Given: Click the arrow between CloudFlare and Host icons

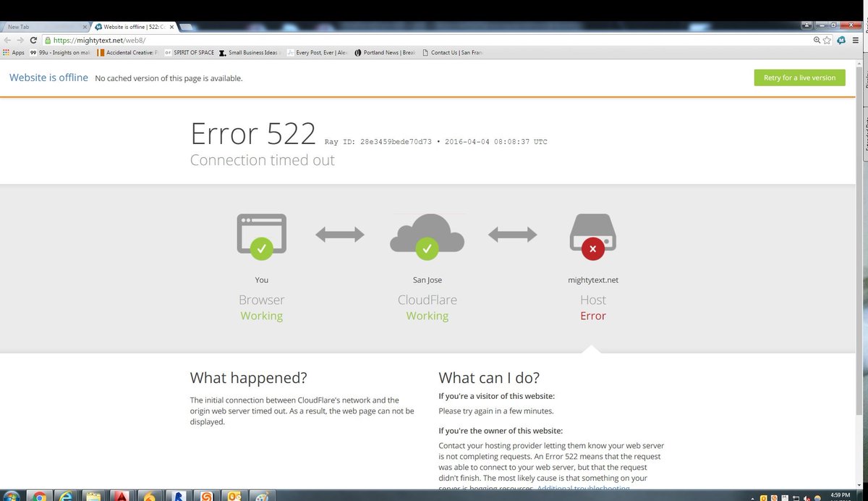Looking at the screenshot, I should tap(513, 234).
